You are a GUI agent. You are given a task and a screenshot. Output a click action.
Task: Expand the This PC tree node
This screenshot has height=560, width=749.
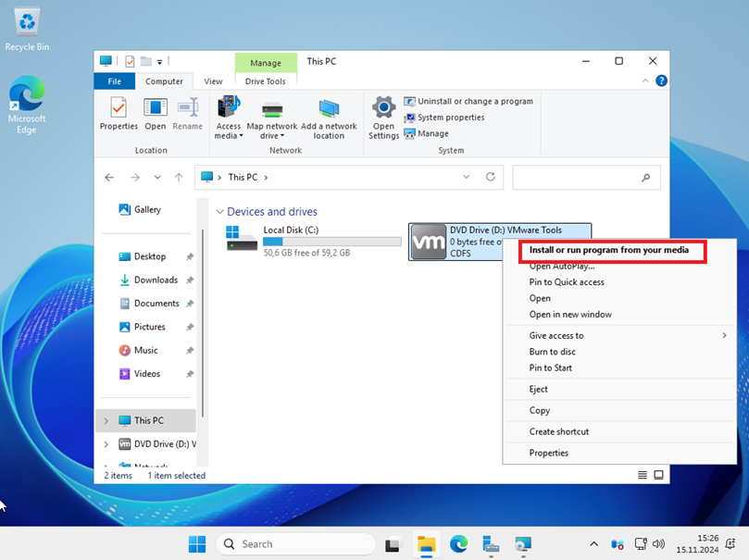pos(106,420)
